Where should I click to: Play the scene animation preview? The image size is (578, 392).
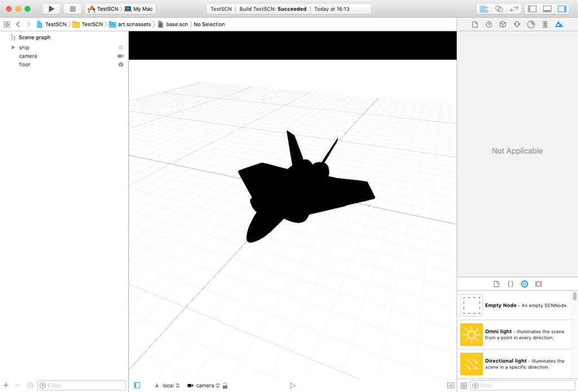coord(293,385)
